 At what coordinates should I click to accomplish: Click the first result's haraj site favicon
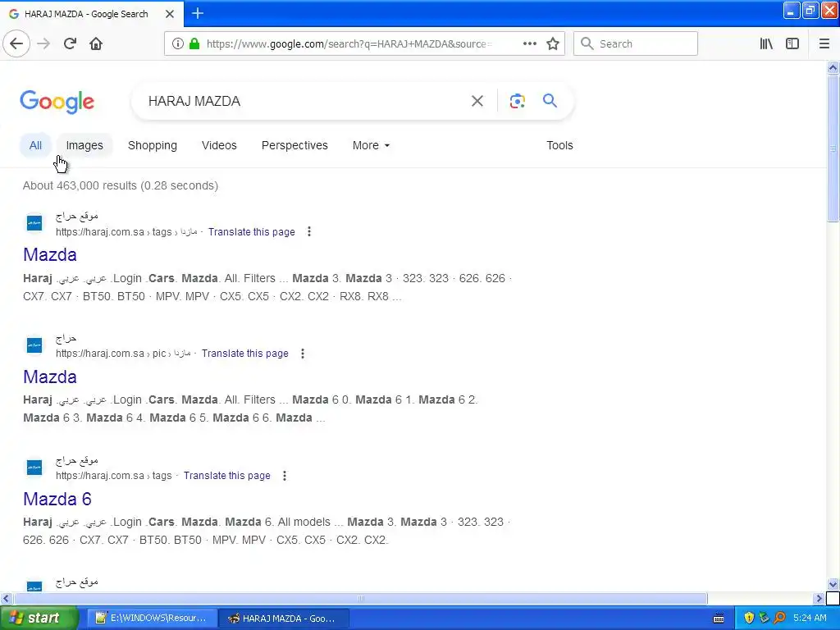point(34,223)
